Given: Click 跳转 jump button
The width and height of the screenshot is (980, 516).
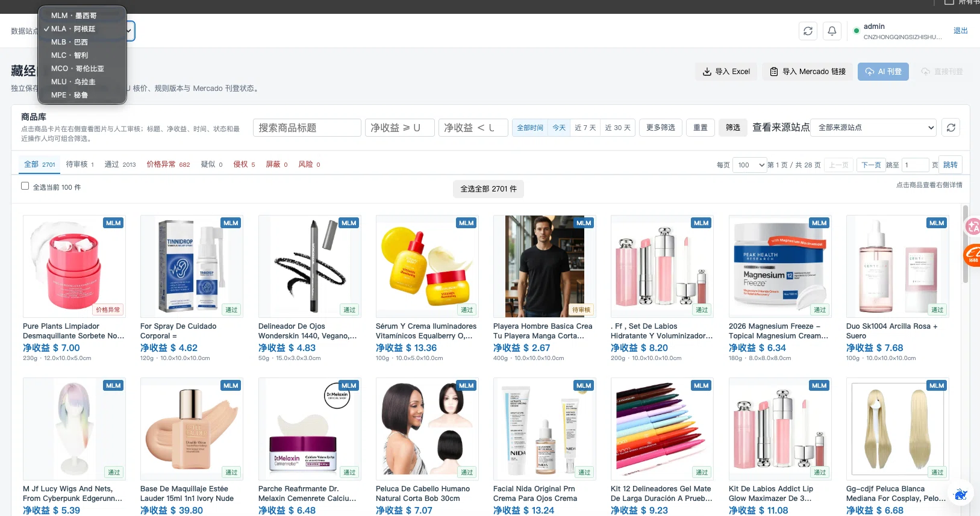Looking at the screenshot, I should coord(950,165).
